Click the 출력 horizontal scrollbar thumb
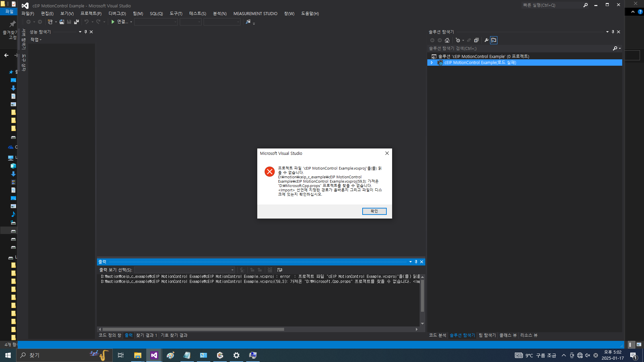Screen dimensions: 644x362 (x=193, y=329)
